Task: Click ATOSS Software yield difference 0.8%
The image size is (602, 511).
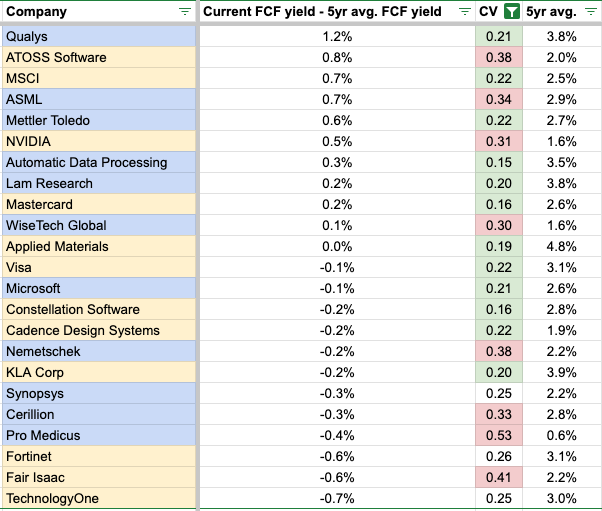Action: (x=337, y=58)
